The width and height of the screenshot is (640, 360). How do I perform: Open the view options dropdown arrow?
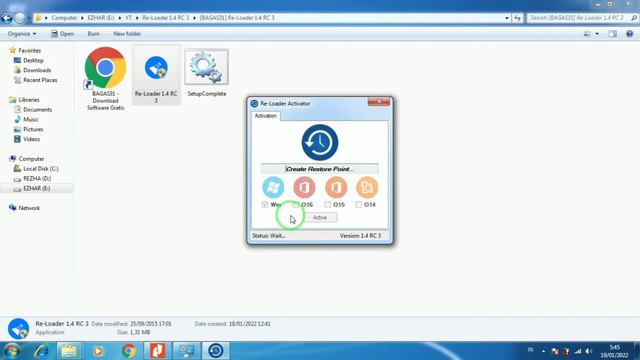597,34
